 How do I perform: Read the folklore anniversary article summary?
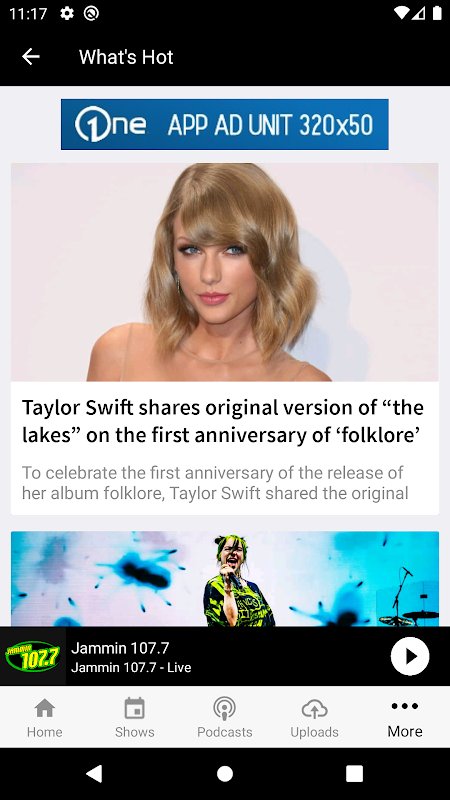click(x=214, y=483)
